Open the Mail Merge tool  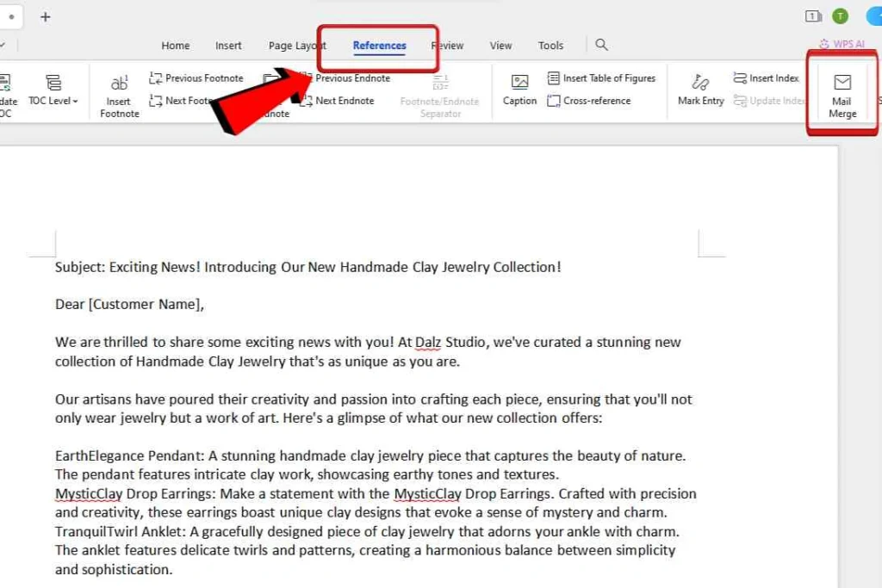pos(842,96)
